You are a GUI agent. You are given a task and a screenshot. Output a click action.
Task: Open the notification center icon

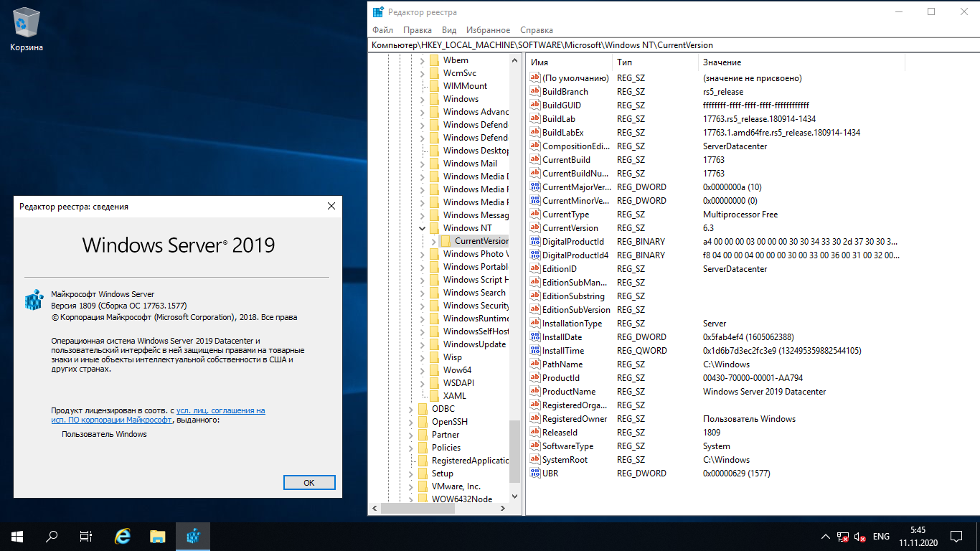click(956, 536)
